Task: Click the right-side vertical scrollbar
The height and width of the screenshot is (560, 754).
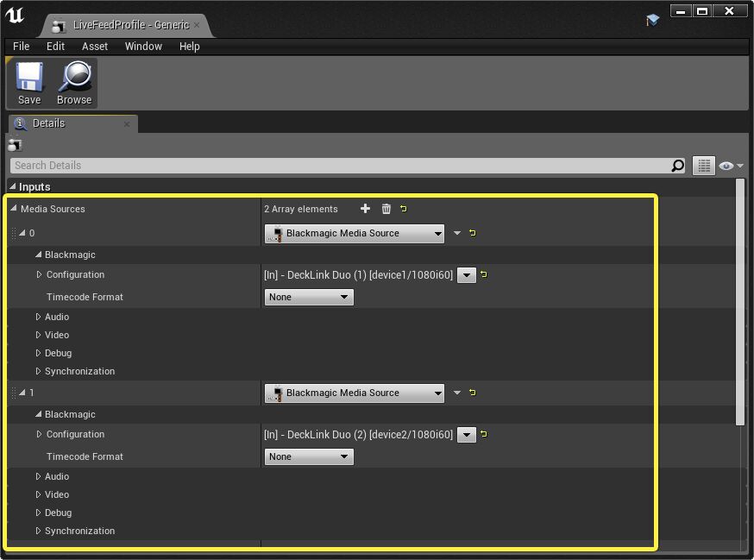Action: [740, 302]
